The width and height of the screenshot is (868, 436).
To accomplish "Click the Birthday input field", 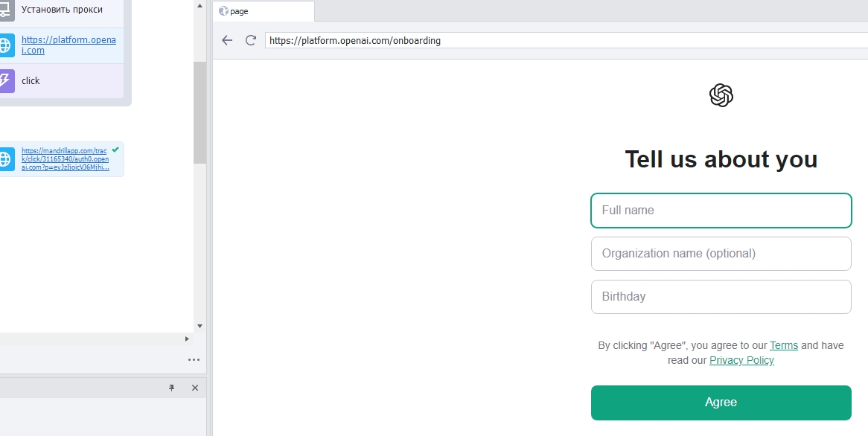I will pyautogui.click(x=721, y=297).
